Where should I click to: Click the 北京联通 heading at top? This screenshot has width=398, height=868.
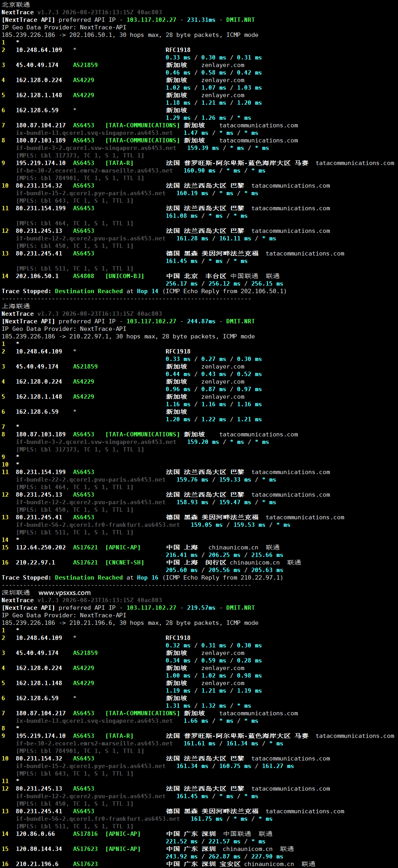tap(16, 5)
